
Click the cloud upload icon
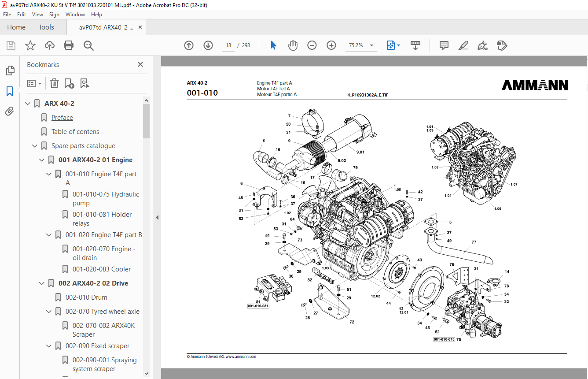(50, 45)
